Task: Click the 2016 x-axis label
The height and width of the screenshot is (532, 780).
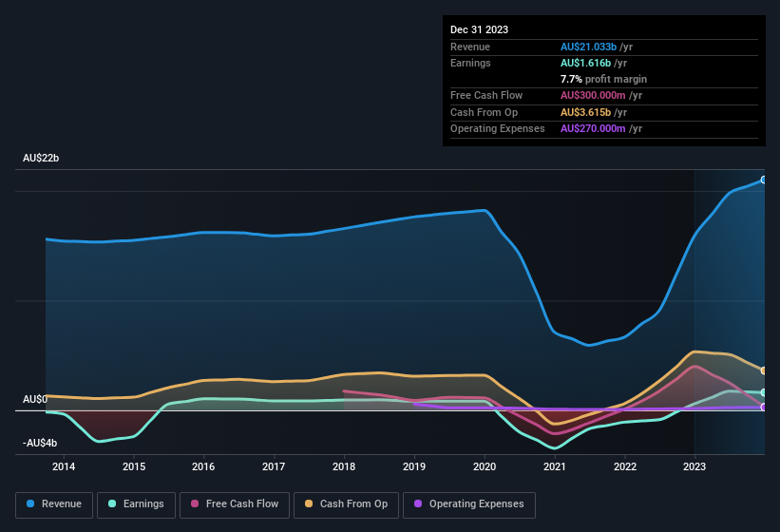Action: (203, 466)
